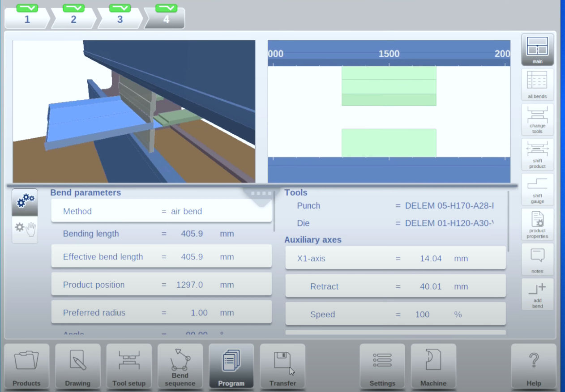The height and width of the screenshot is (392, 565).
Task: Click the change tools icon
Action: click(537, 119)
